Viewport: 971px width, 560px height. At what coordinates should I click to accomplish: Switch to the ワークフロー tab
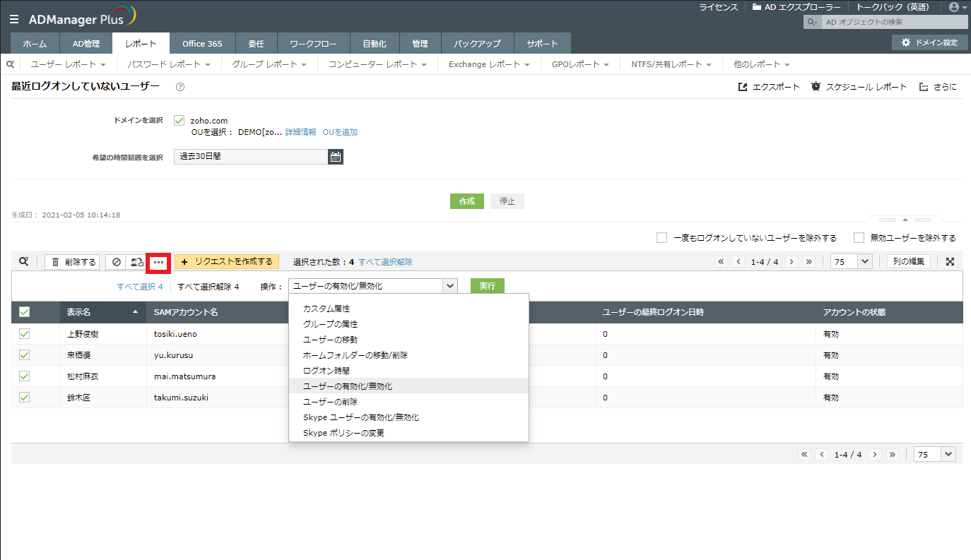click(313, 44)
